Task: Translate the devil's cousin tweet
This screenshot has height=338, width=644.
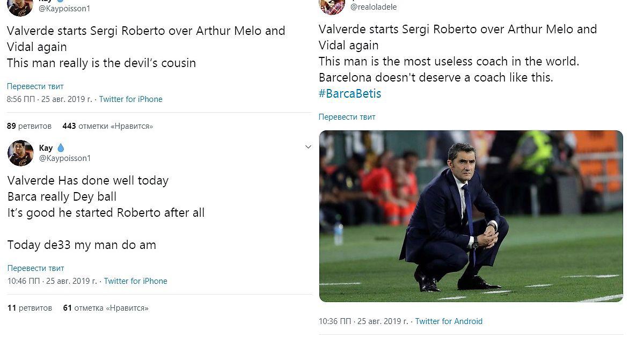Action: [x=35, y=86]
